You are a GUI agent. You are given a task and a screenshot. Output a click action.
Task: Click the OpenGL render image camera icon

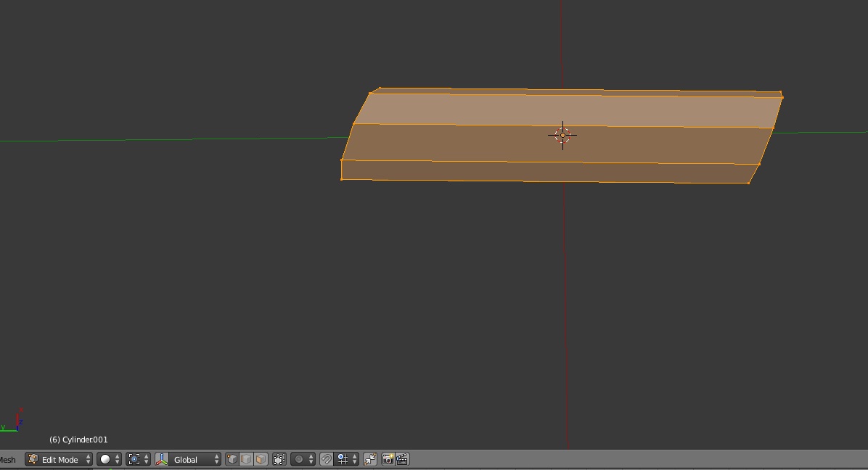[x=388, y=460]
